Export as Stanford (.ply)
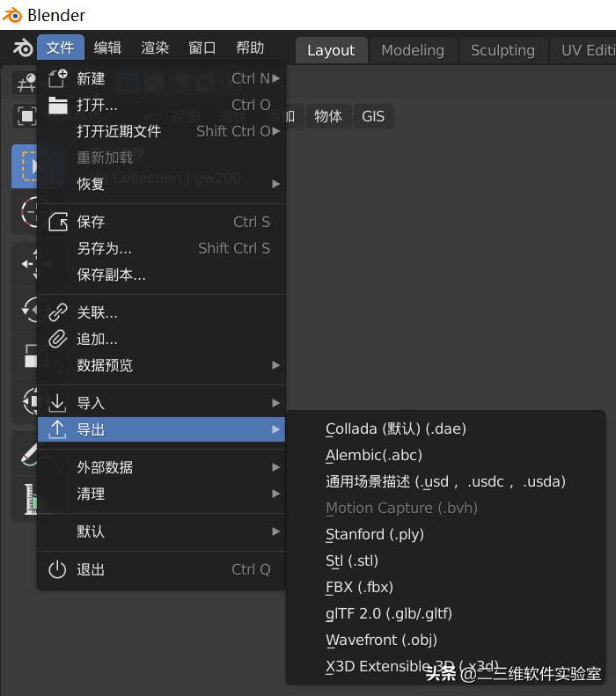 click(x=445, y=534)
